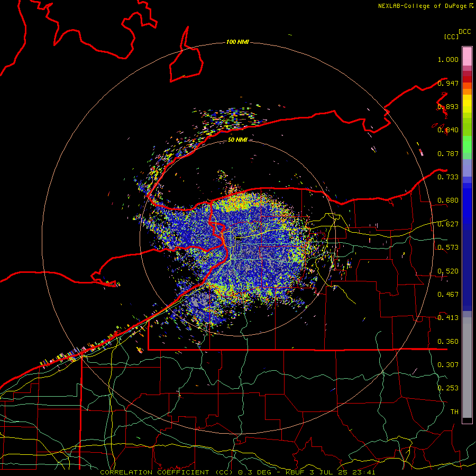Viewport: 476px width, 476px height.
Task: Select the 0.307 legend value
Action: tap(448, 364)
